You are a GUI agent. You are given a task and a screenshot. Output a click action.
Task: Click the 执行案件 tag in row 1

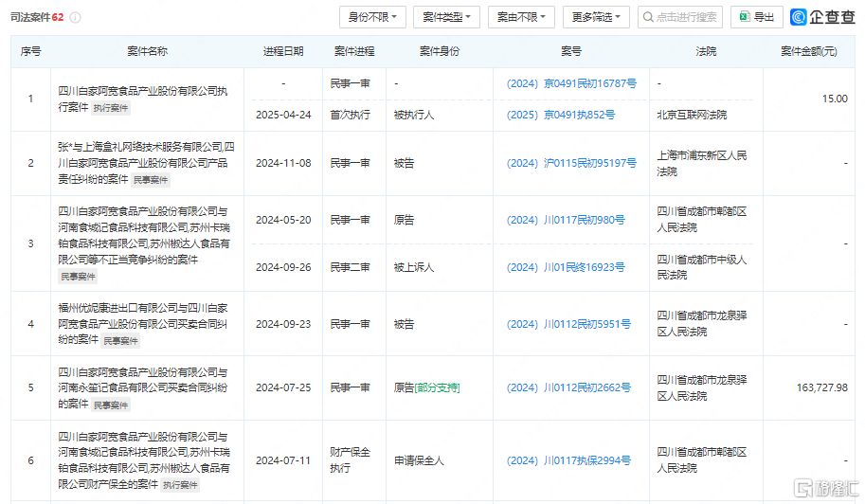tap(110, 108)
